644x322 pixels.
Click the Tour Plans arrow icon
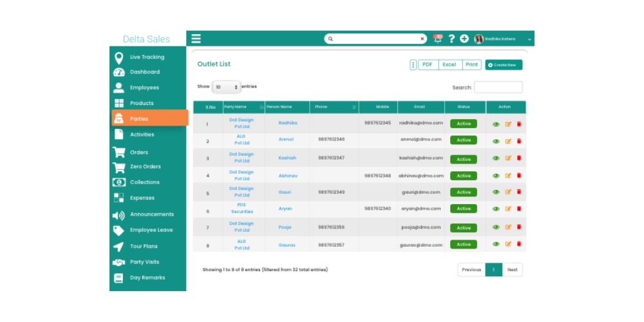118,247
